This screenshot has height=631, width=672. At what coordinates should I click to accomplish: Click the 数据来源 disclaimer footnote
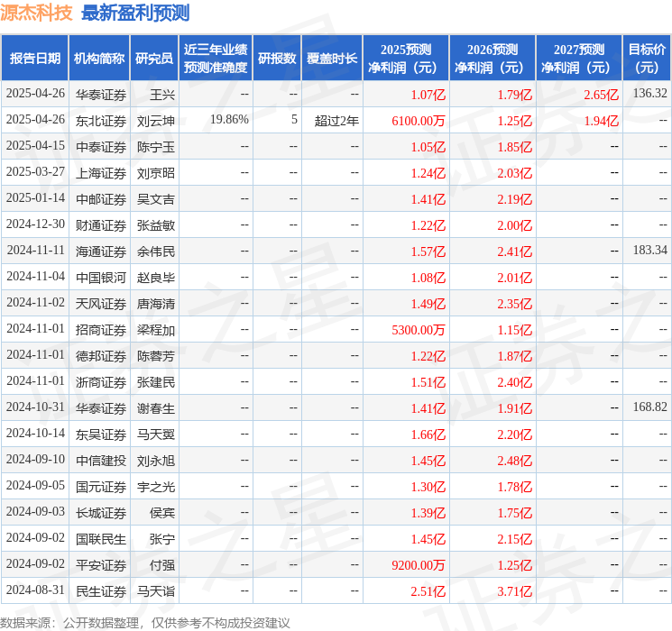point(145,622)
